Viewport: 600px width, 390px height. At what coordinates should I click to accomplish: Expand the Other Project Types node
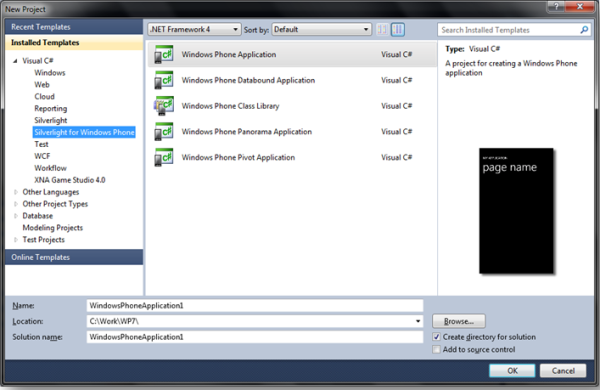point(16,204)
